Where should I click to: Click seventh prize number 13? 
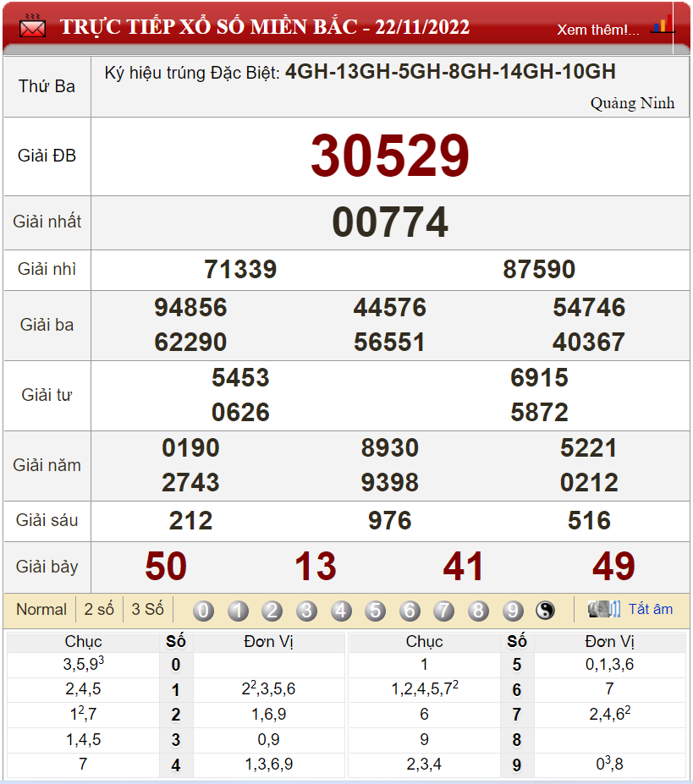(316, 567)
